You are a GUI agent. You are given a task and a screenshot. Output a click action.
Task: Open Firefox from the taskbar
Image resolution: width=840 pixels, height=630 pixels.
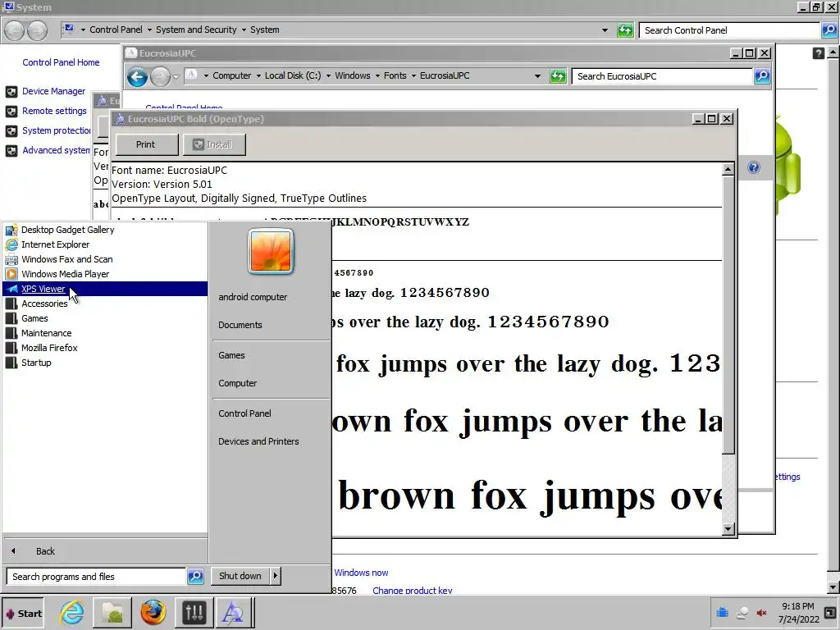[x=153, y=613]
